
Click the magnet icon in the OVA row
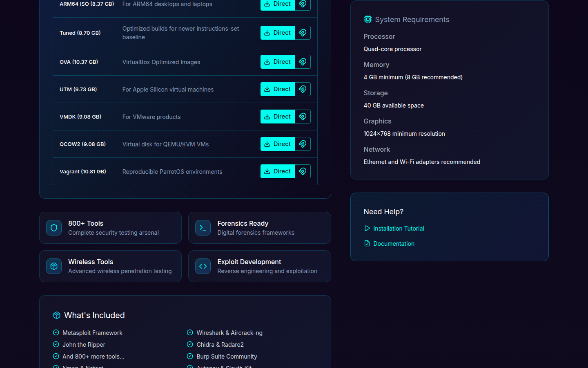pyautogui.click(x=303, y=62)
